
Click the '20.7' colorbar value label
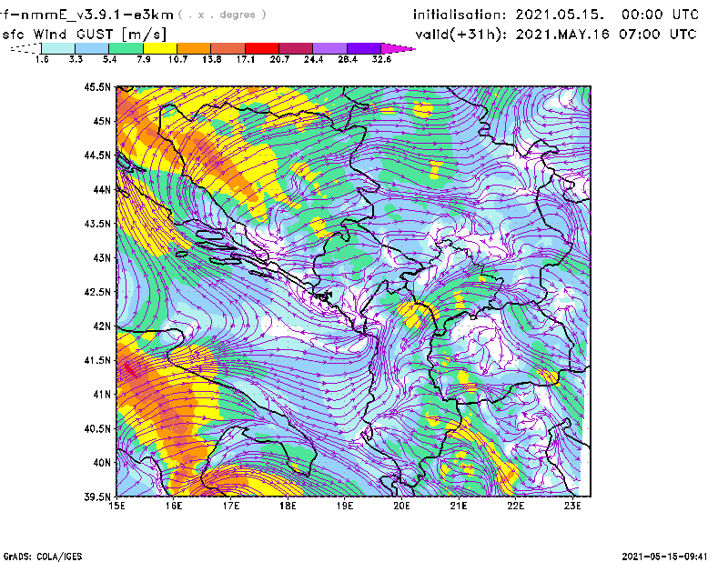click(279, 59)
